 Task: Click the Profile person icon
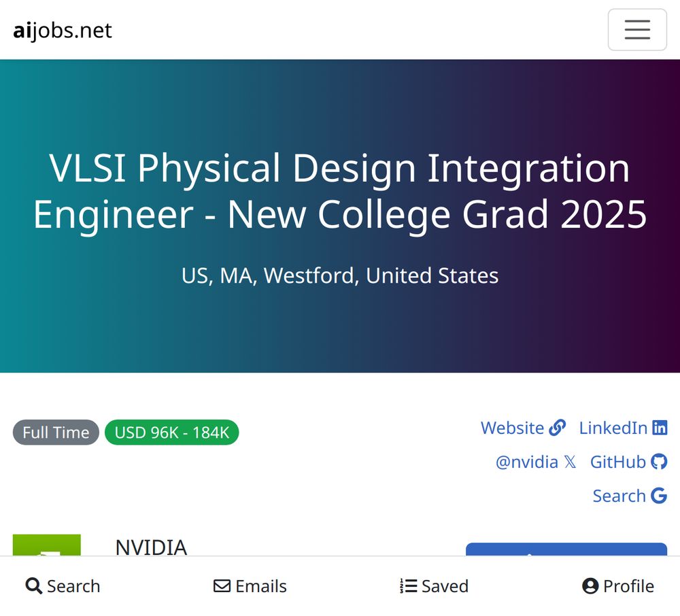coord(590,586)
